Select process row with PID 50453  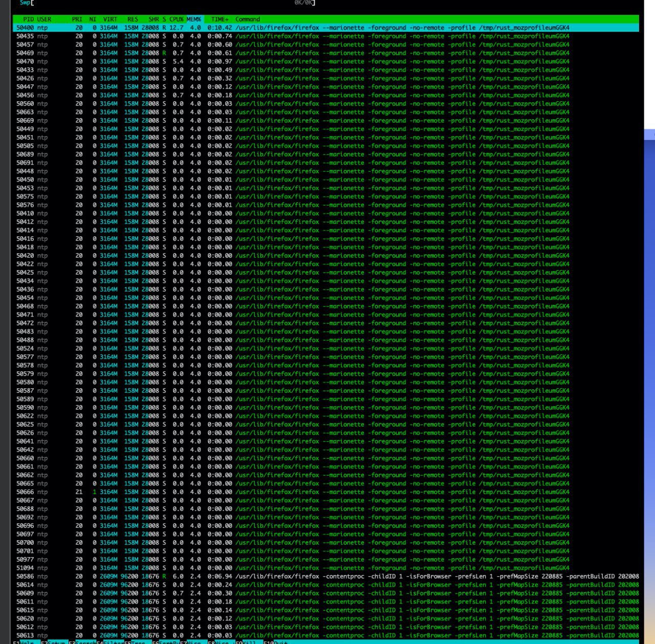click(326, 188)
